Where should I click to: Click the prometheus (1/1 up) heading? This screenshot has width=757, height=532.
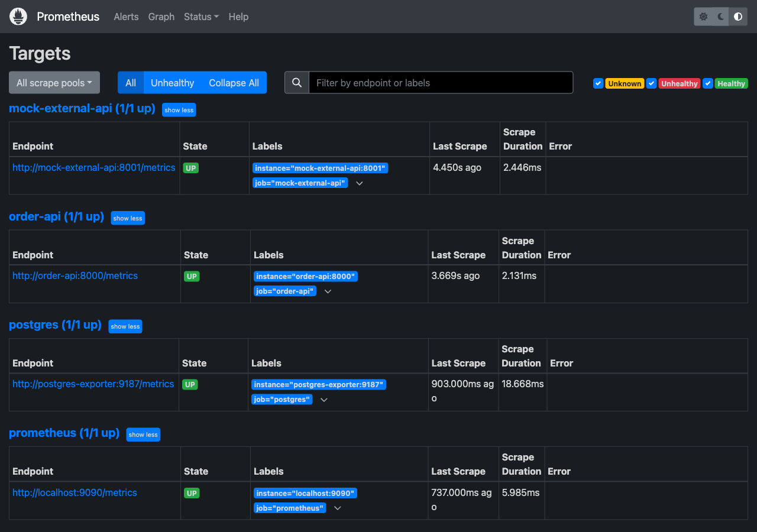tap(64, 433)
